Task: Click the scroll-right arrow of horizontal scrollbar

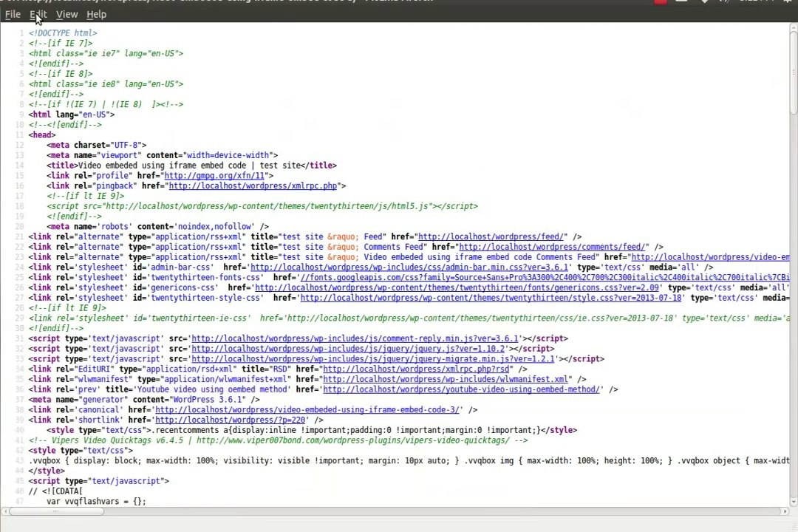Action: [785, 511]
